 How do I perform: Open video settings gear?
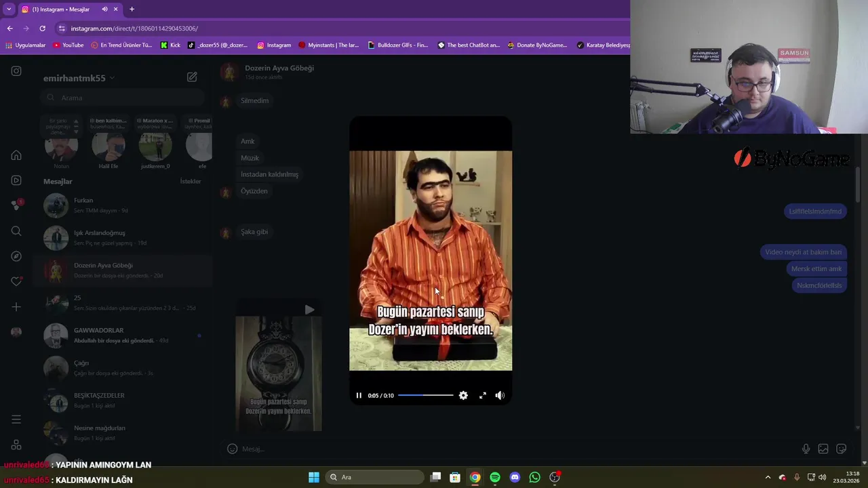click(463, 395)
